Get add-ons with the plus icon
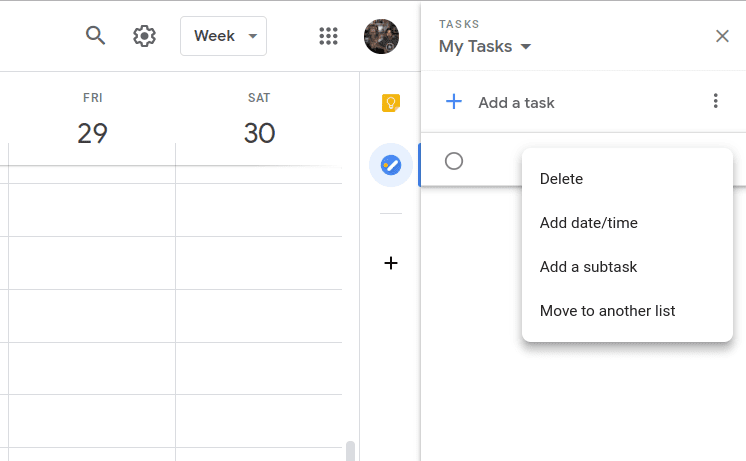The width and height of the screenshot is (746, 461). [391, 263]
